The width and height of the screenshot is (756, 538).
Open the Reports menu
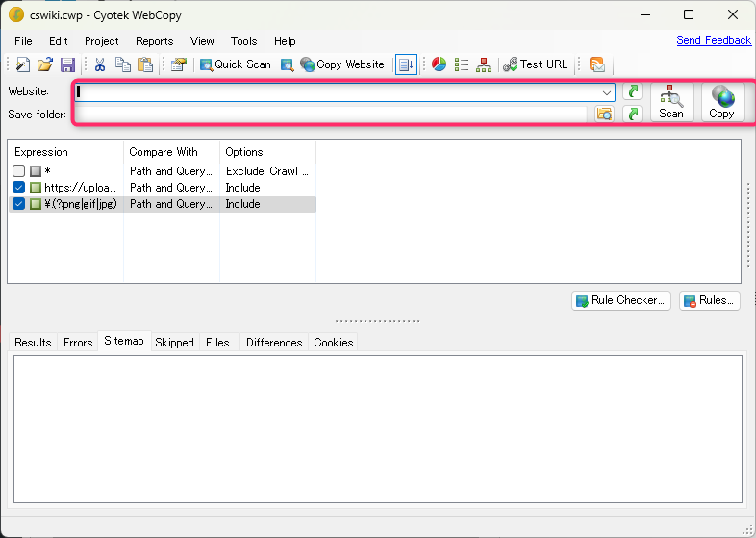(154, 41)
